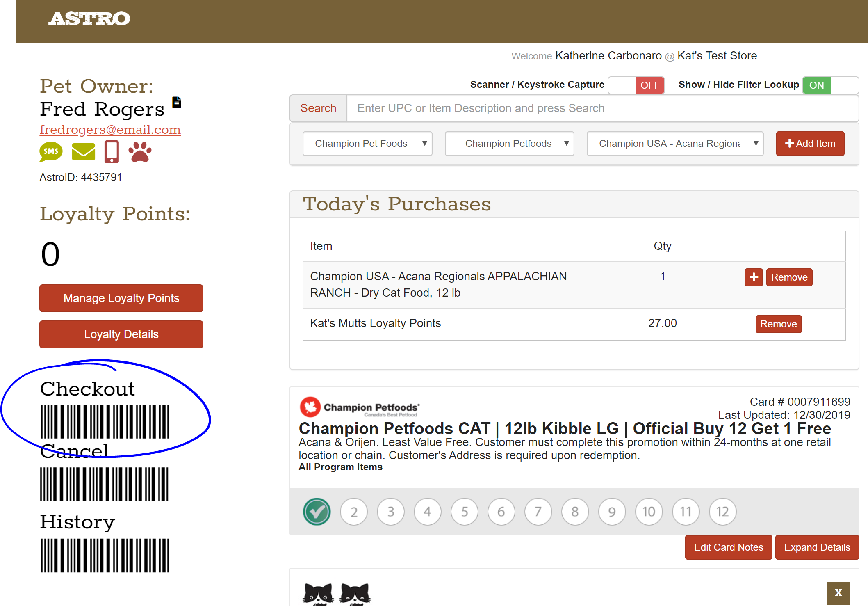Viewport: 868px width, 606px height.
Task: Open the fredrogers@email.com link
Action: click(x=110, y=130)
